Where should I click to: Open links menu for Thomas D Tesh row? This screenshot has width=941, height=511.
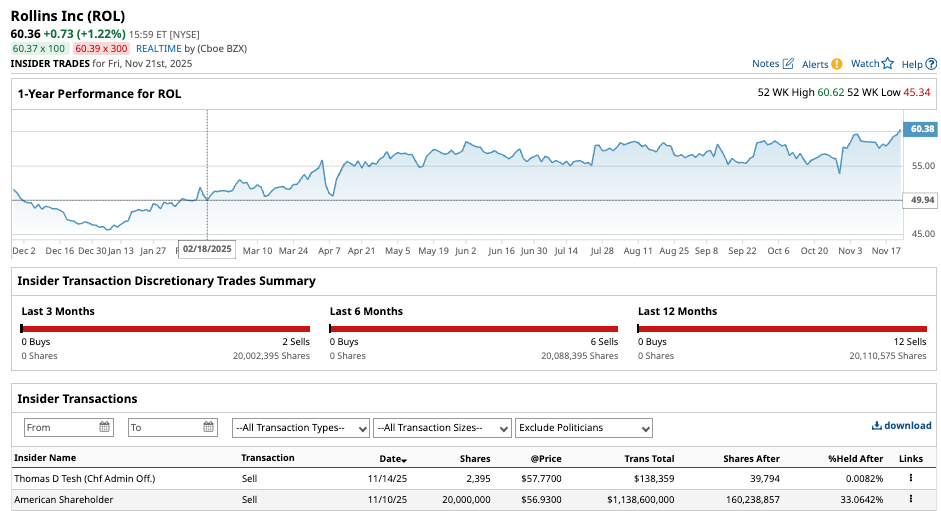pos(910,479)
